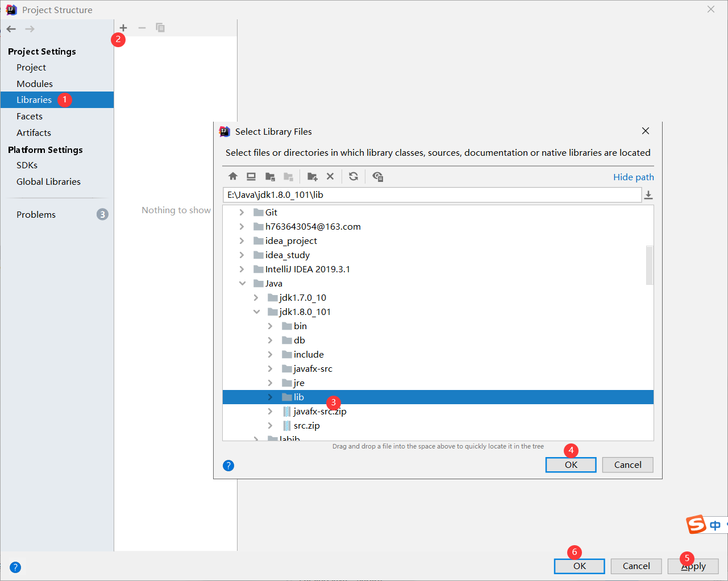This screenshot has width=728, height=581.
Task: Click the file tree vertical scrollbar
Action: coord(650,265)
